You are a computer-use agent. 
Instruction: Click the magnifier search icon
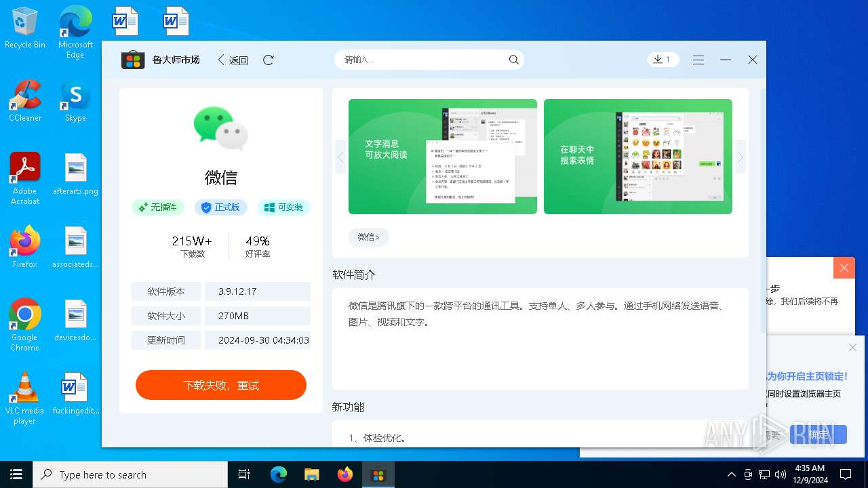tap(514, 60)
